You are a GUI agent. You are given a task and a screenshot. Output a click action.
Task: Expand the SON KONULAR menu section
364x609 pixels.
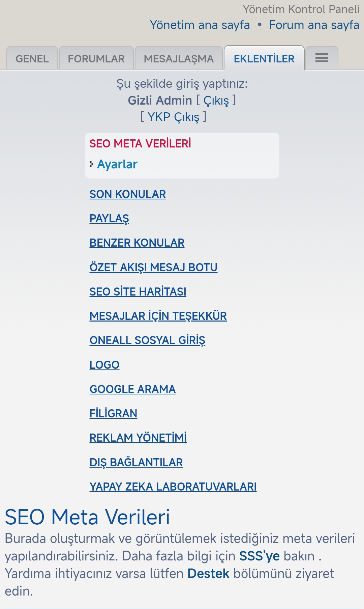tap(128, 194)
